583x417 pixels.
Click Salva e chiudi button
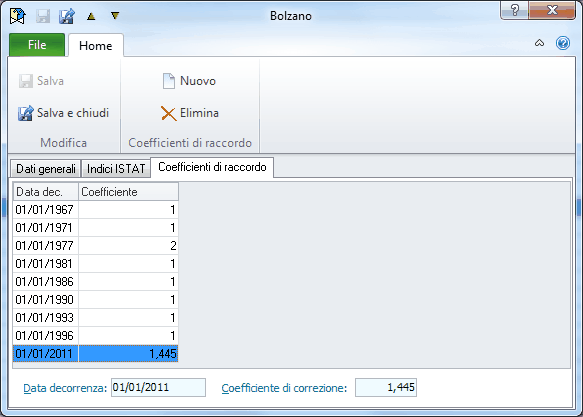63,113
